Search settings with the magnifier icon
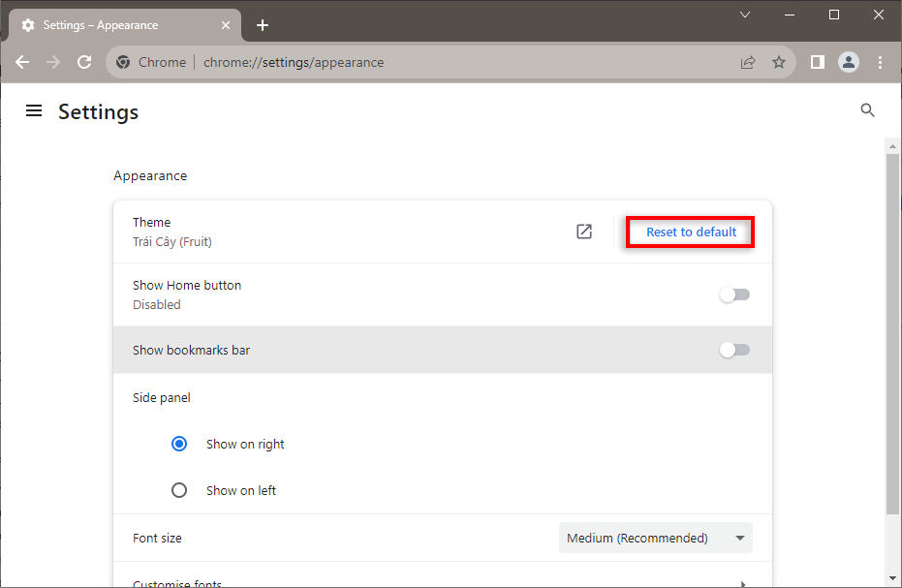 coord(867,110)
